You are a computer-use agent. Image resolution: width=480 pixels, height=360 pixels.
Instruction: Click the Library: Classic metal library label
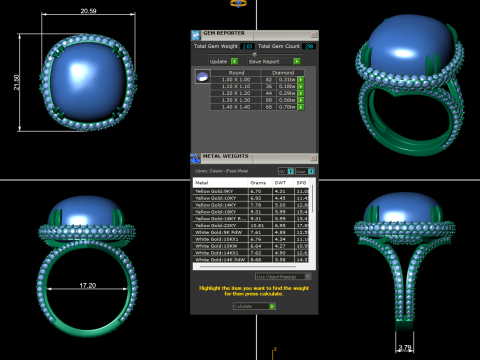[221, 171]
